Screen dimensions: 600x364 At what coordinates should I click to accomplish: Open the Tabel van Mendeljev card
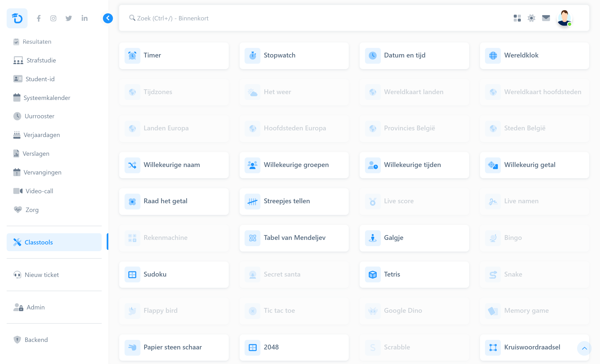[294, 237]
